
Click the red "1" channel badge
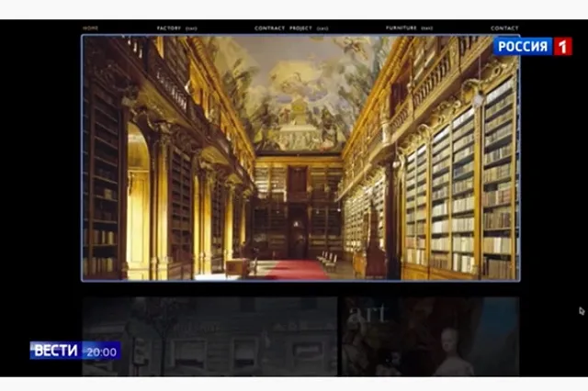point(562,46)
